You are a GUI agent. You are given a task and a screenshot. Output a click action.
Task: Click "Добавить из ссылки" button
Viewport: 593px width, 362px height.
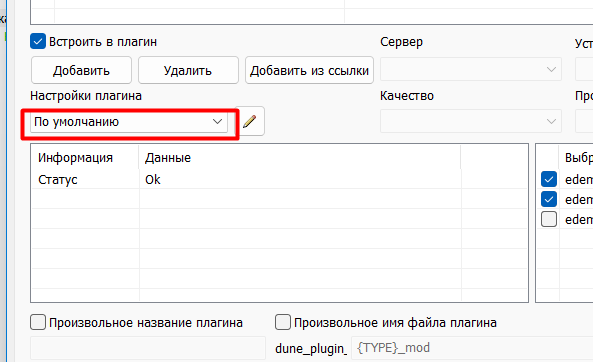pos(309,70)
